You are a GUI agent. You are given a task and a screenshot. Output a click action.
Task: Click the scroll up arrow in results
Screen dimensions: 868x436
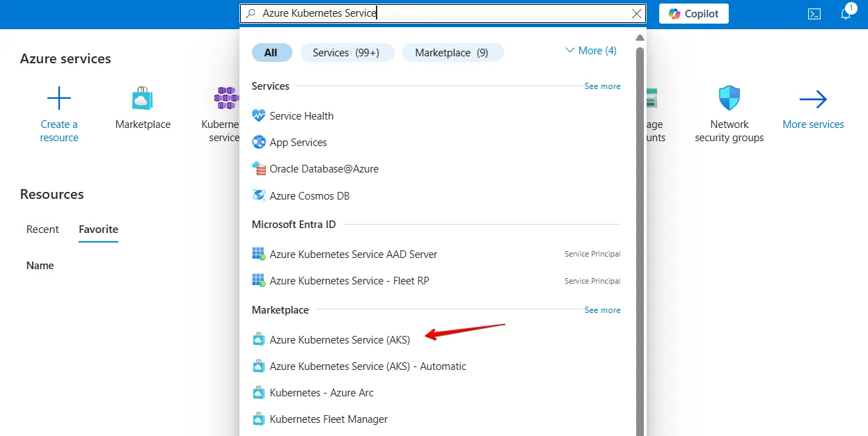[640, 38]
